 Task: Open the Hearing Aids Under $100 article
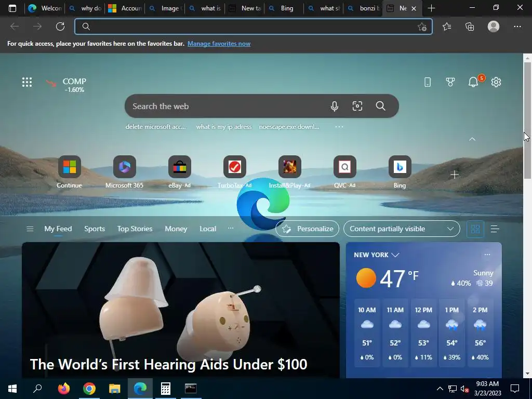pyautogui.click(x=180, y=310)
